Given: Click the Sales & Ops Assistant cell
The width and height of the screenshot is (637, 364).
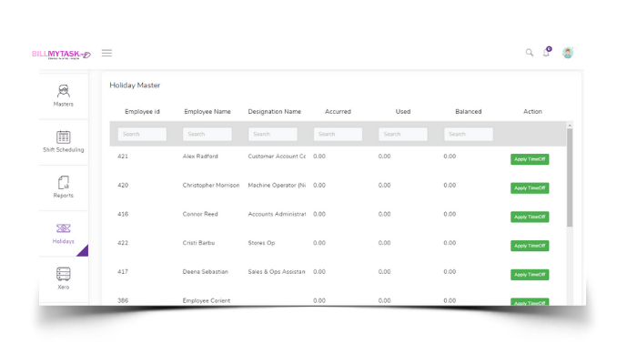Looking at the screenshot, I should [x=277, y=271].
